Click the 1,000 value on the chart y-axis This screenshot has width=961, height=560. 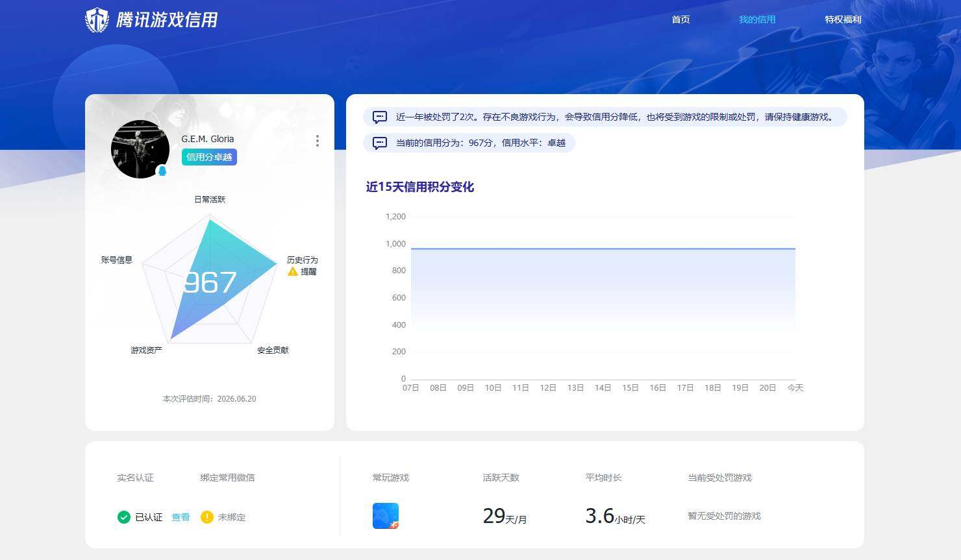click(395, 243)
